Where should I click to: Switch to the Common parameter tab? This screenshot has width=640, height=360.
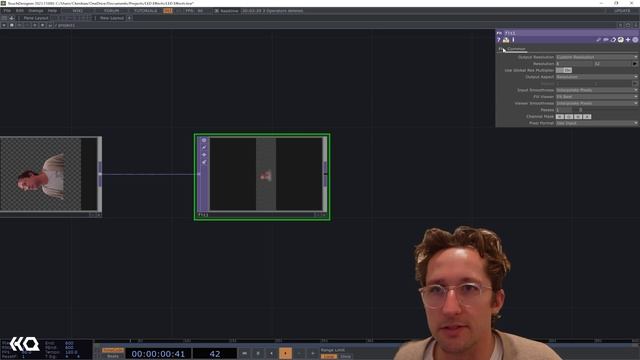[516, 49]
